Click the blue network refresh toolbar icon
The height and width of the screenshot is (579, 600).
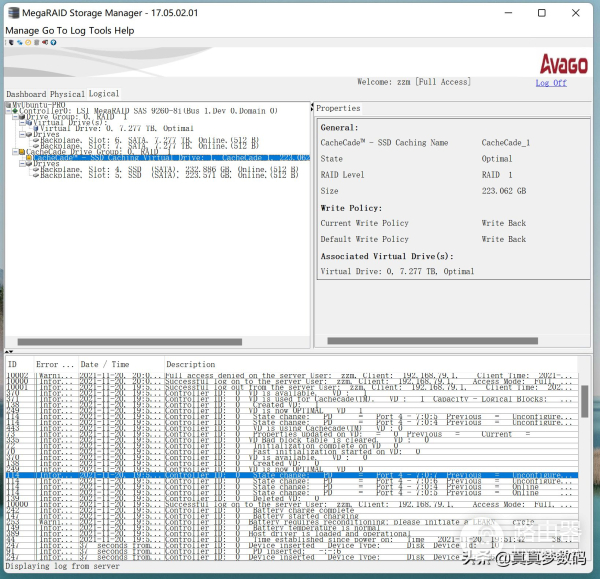(20, 42)
